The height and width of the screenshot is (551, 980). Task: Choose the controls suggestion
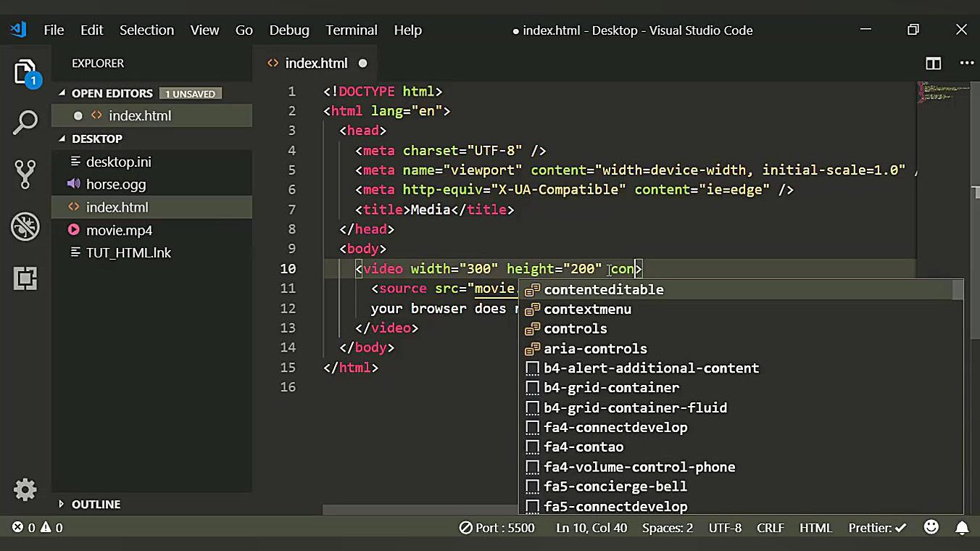pos(736,329)
